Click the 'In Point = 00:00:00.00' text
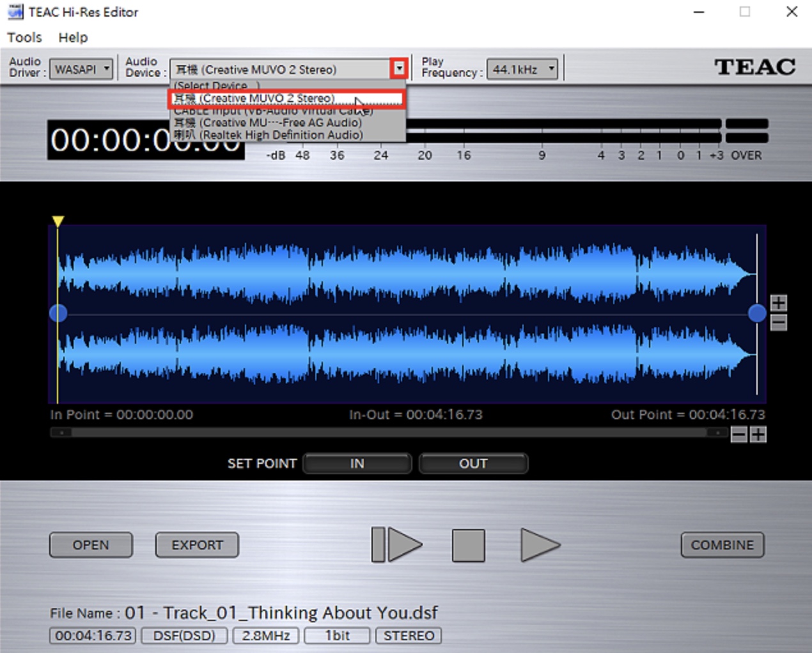 pos(121,415)
